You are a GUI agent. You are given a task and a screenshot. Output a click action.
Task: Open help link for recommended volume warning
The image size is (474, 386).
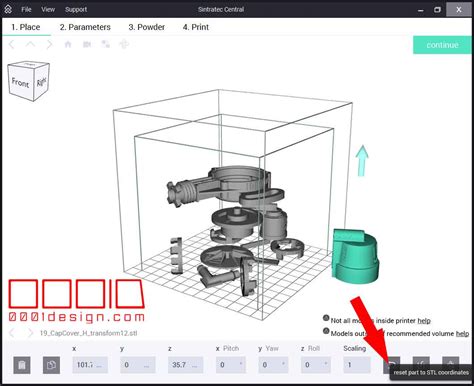462,333
